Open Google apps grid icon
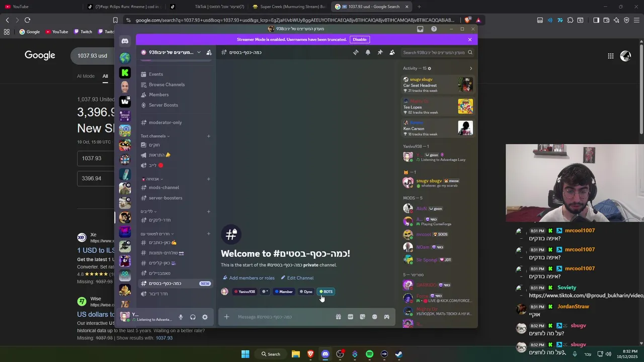644x362 pixels. [610, 56]
